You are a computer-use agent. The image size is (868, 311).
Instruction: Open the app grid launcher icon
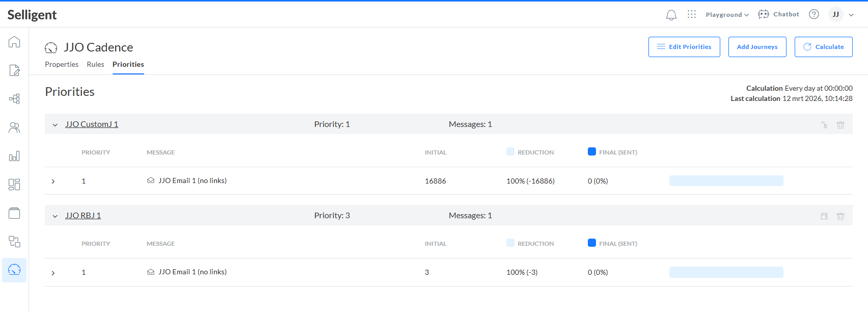click(691, 14)
